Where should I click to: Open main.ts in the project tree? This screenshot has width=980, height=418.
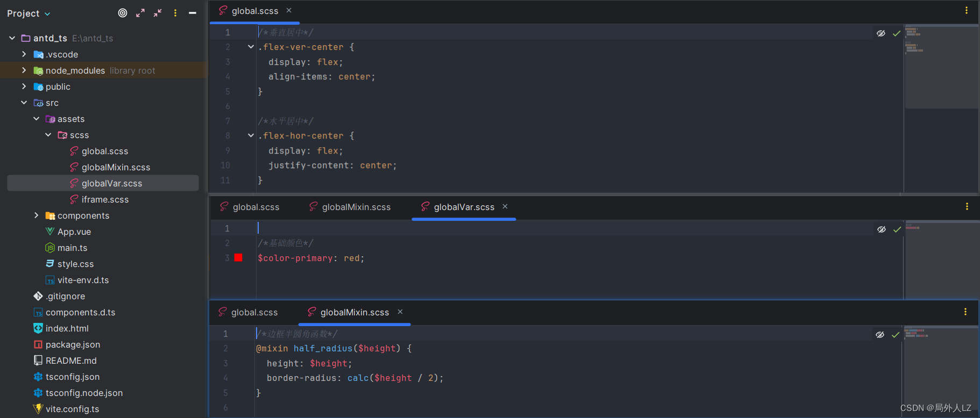click(72, 248)
